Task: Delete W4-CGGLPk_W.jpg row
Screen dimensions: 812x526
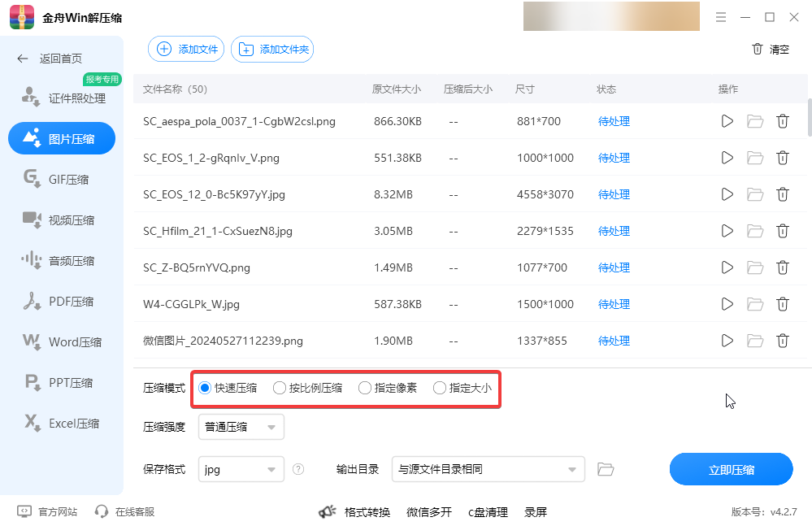Action: click(783, 304)
